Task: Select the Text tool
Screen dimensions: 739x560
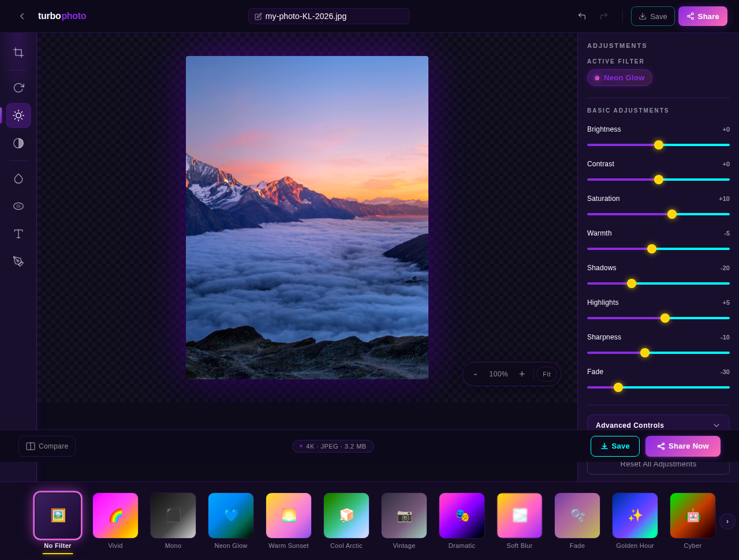Action: (18, 233)
